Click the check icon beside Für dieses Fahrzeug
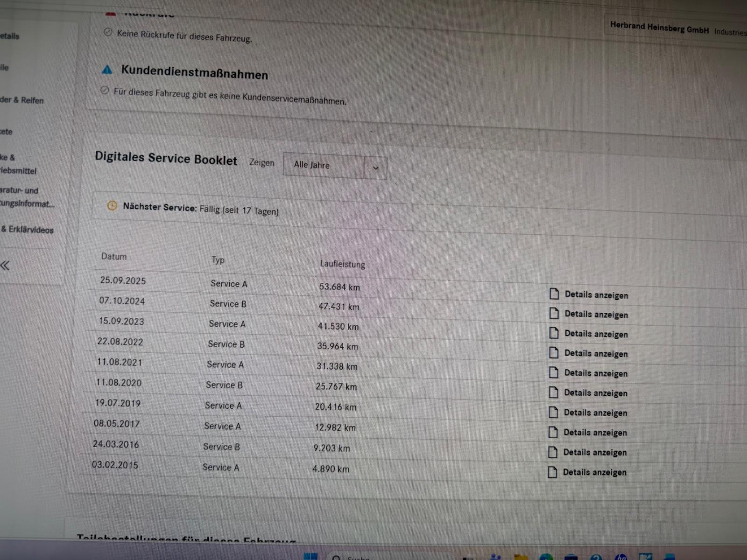The image size is (747, 560). 105,90
